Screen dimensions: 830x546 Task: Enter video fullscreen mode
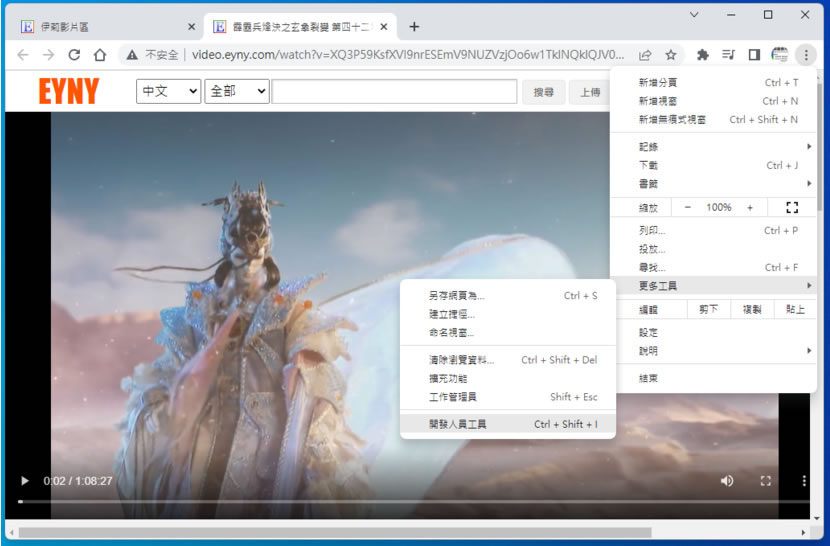click(x=765, y=481)
